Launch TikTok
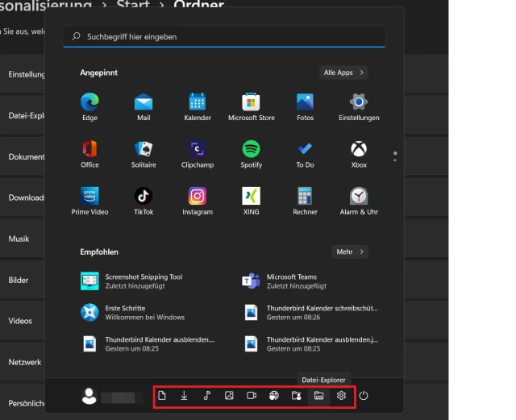516x420 pixels. [144, 201]
